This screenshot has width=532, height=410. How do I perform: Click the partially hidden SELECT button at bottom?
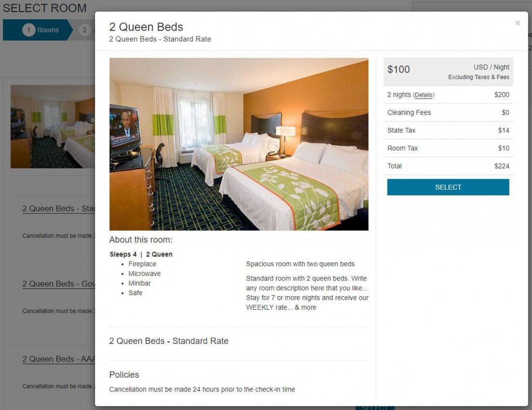click(x=375, y=407)
